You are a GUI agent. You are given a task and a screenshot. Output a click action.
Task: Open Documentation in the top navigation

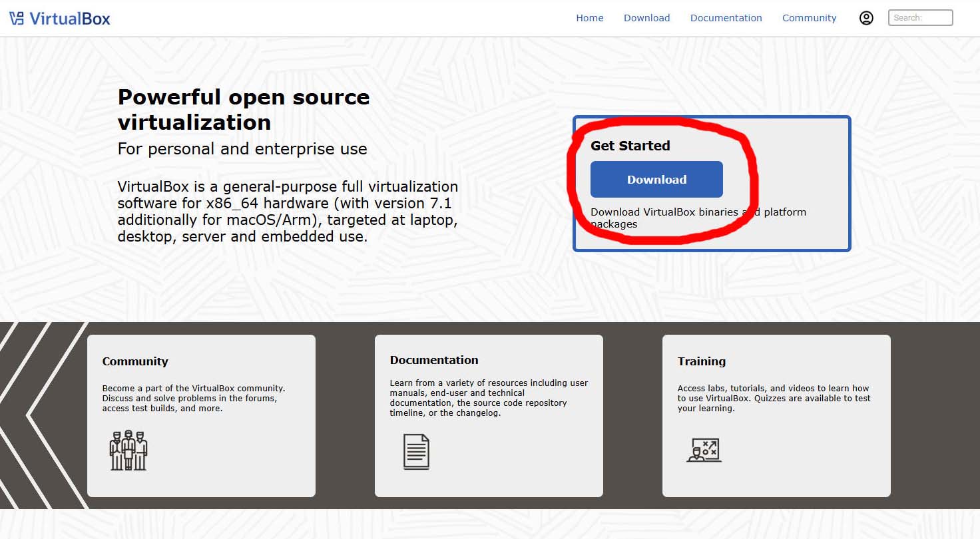pos(726,18)
